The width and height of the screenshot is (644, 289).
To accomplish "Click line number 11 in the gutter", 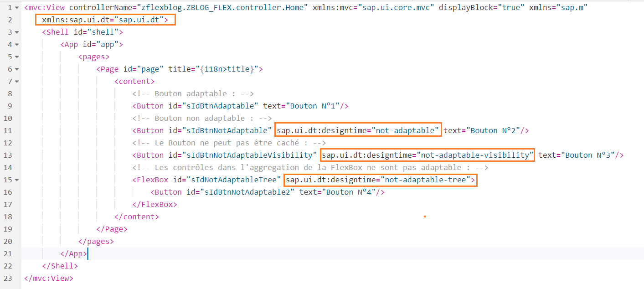I will 9,131.
